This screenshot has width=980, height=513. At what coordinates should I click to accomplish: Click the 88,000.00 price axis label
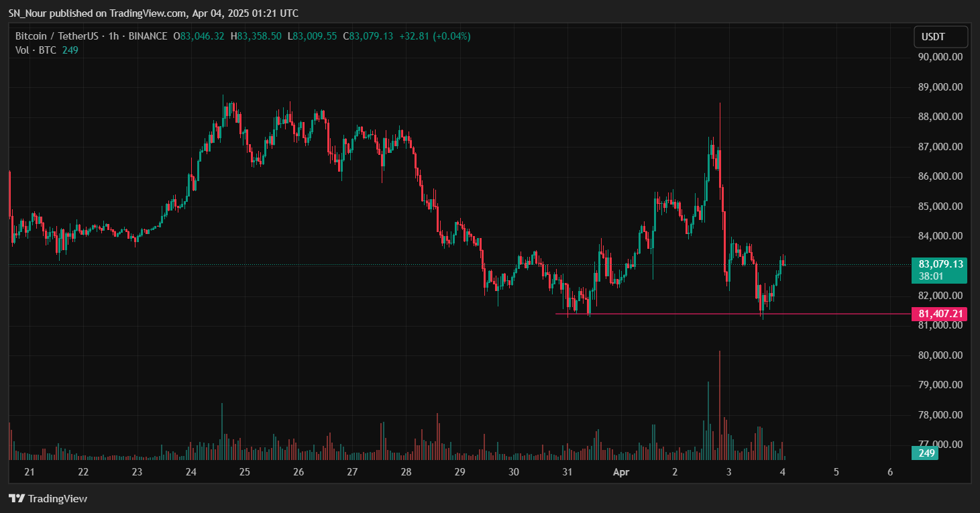point(941,117)
